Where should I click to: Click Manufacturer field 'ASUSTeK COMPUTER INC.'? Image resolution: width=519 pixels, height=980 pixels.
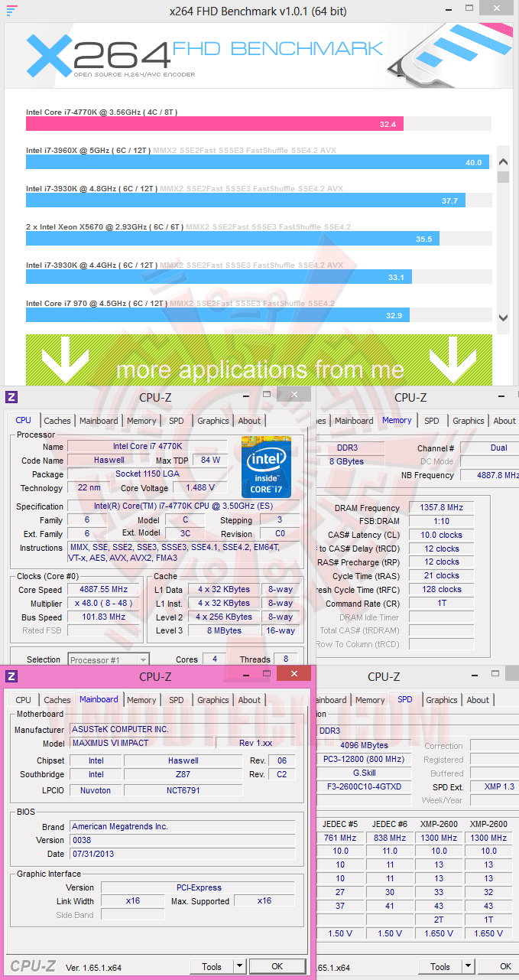pos(181,729)
